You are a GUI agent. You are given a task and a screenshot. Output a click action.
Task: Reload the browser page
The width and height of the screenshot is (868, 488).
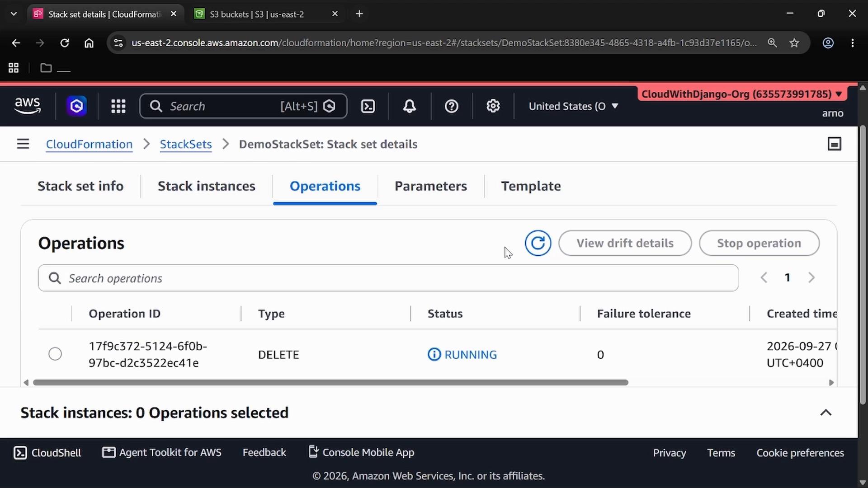[x=65, y=43]
